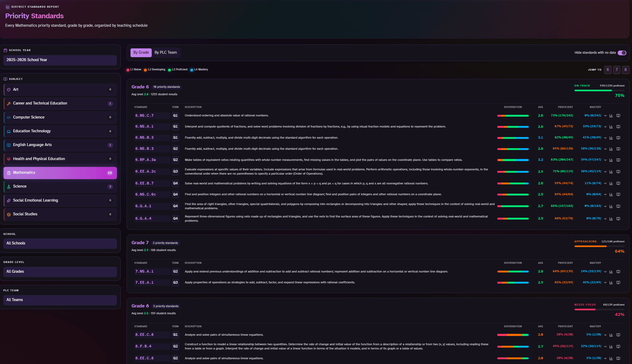Switch to By Grade tab

coord(141,52)
